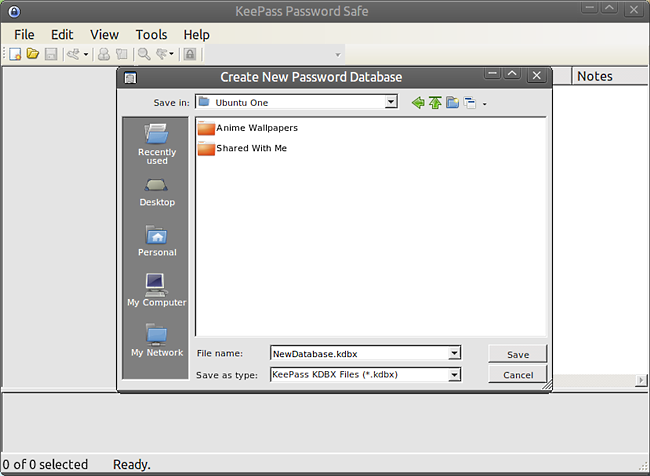
Task: Open the Add entry arrow dropdown
Action: click(x=86, y=54)
